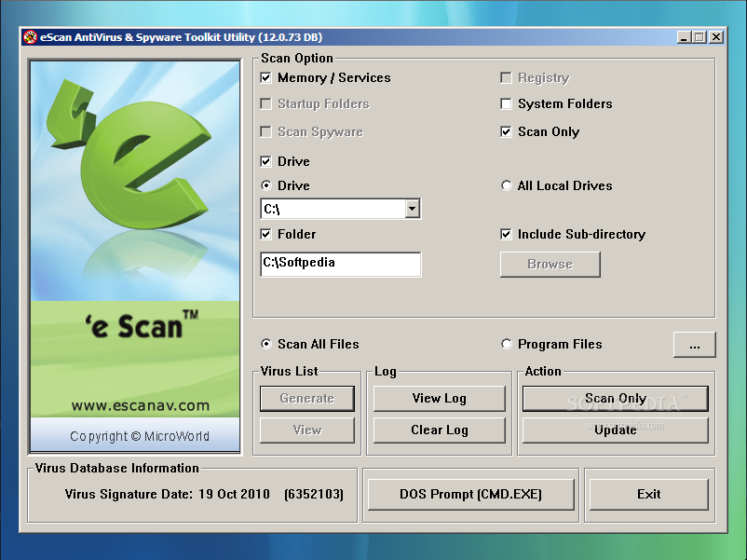Select the Scan All Files radio button
The width and height of the screenshot is (747, 560).
tap(266, 344)
